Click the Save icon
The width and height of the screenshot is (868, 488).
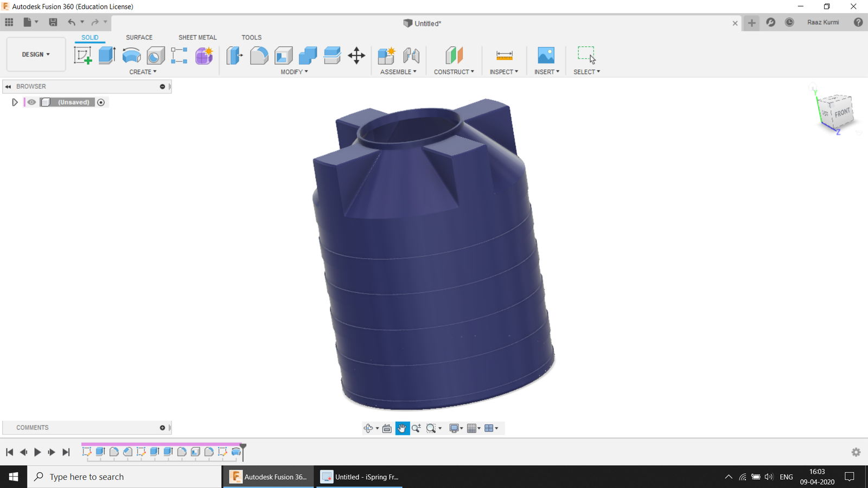53,22
